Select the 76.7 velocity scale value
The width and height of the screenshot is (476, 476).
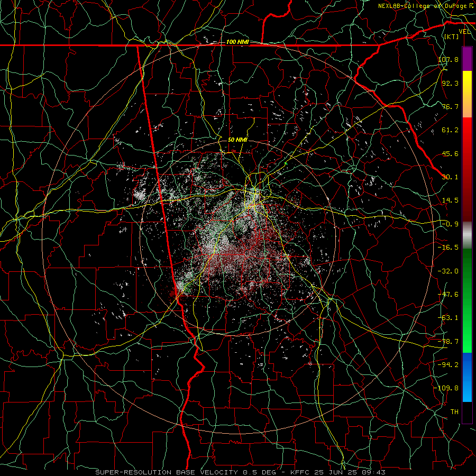pyautogui.click(x=450, y=106)
